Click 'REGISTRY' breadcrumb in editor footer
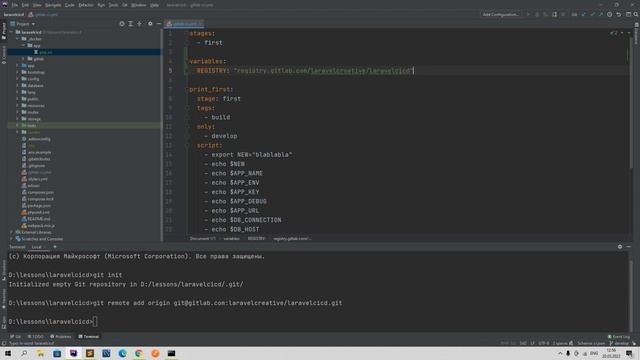The width and height of the screenshot is (640, 360). coord(256,238)
